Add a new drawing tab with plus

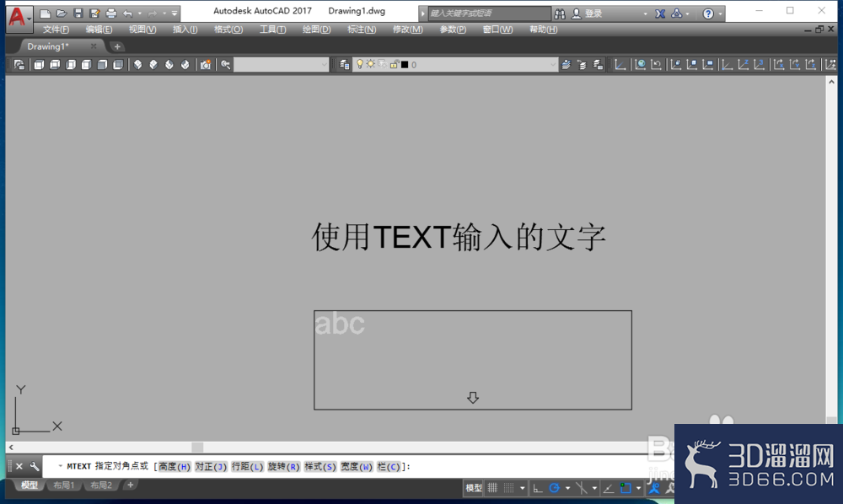click(x=117, y=46)
